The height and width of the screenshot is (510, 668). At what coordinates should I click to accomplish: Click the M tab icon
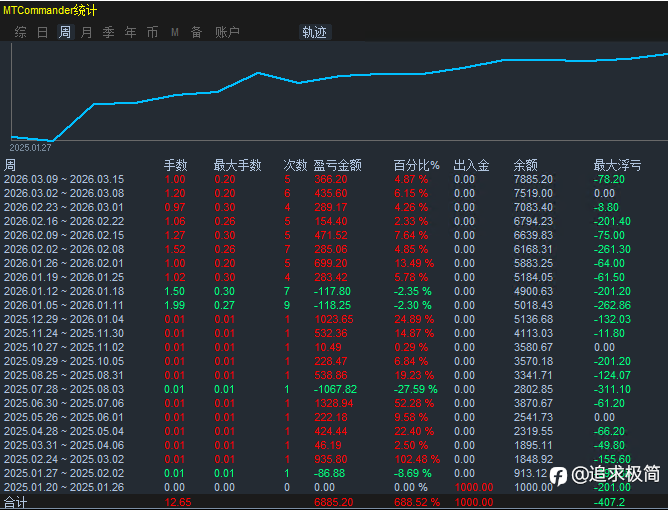click(175, 32)
